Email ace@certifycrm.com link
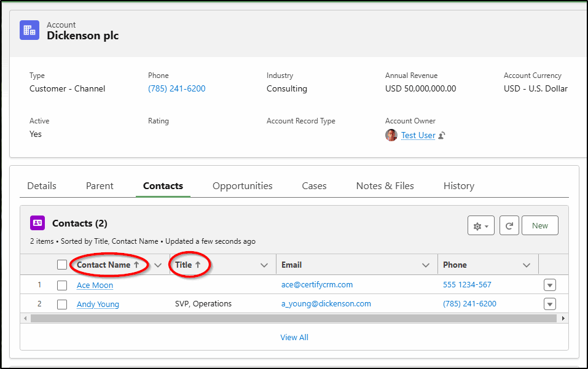Screen dimensions: 588x369 pos(317,285)
